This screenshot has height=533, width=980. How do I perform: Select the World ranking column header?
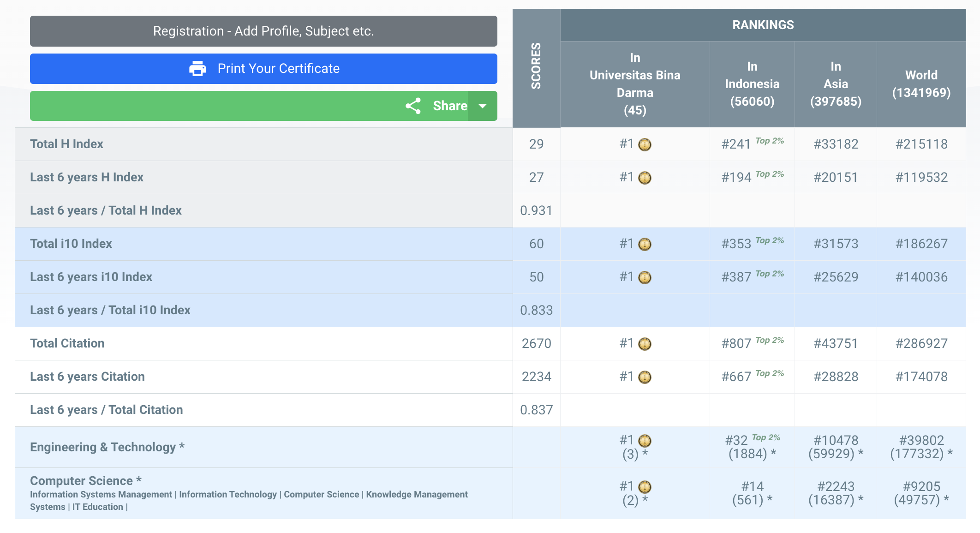pyautogui.click(x=921, y=84)
